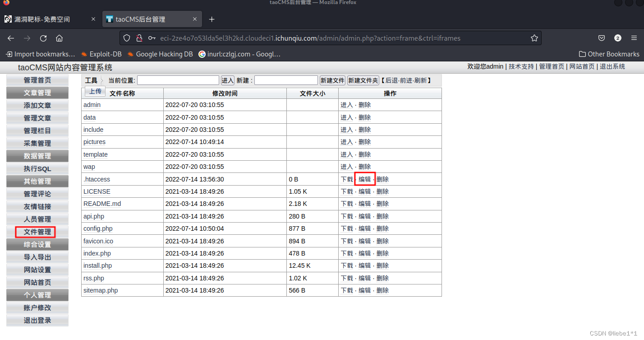Image resolution: width=644 pixels, height=340 pixels.
Task: Select the taoCMS后台管理 tab
Action: click(140, 19)
